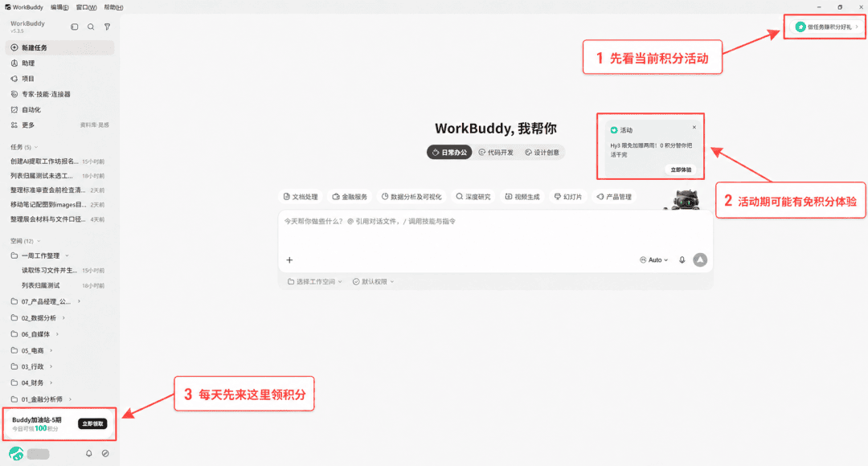Open the user avatar profile
This screenshot has height=466, width=868.
[17, 454]
